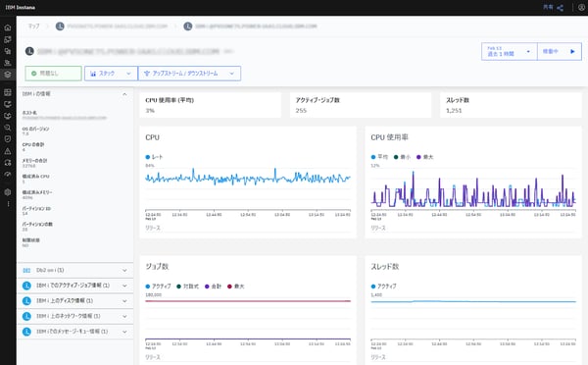
Task: Expand the Db2 on i (1) section
Action: click(x=75, y=271)
